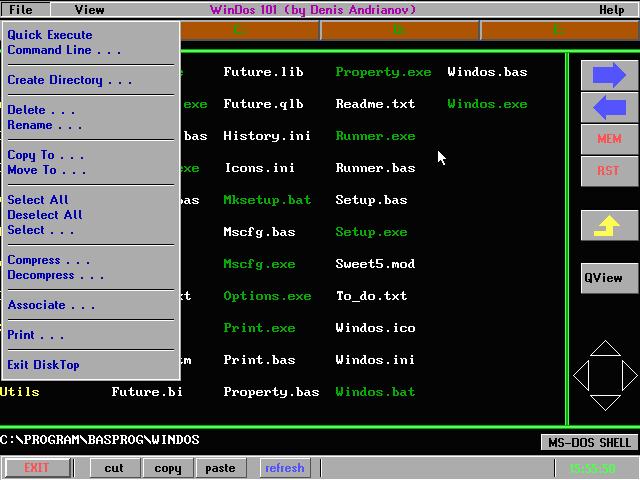Click the red EXIT button
Viewport: 640px width, 480px height.
tap(37, 468)
